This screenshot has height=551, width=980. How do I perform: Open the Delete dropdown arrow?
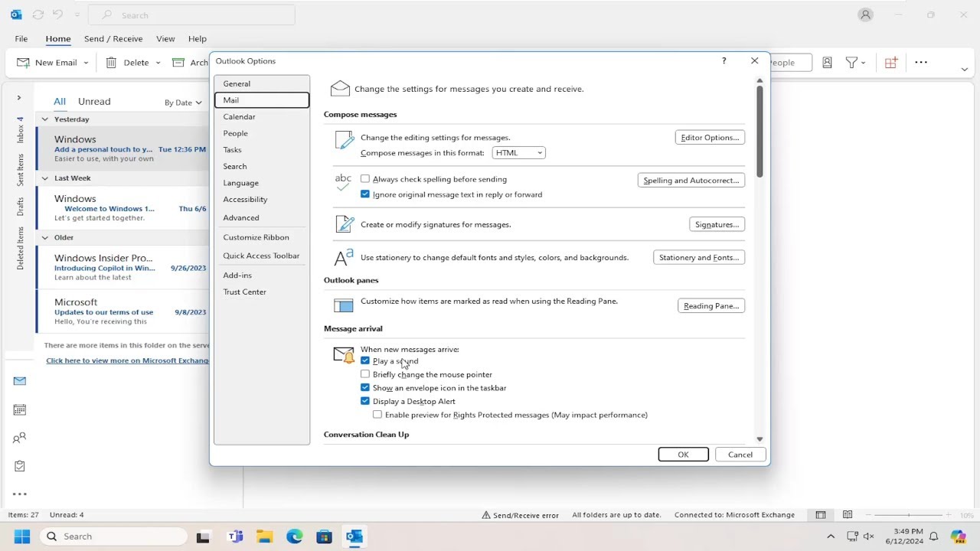tap(158, 63)
